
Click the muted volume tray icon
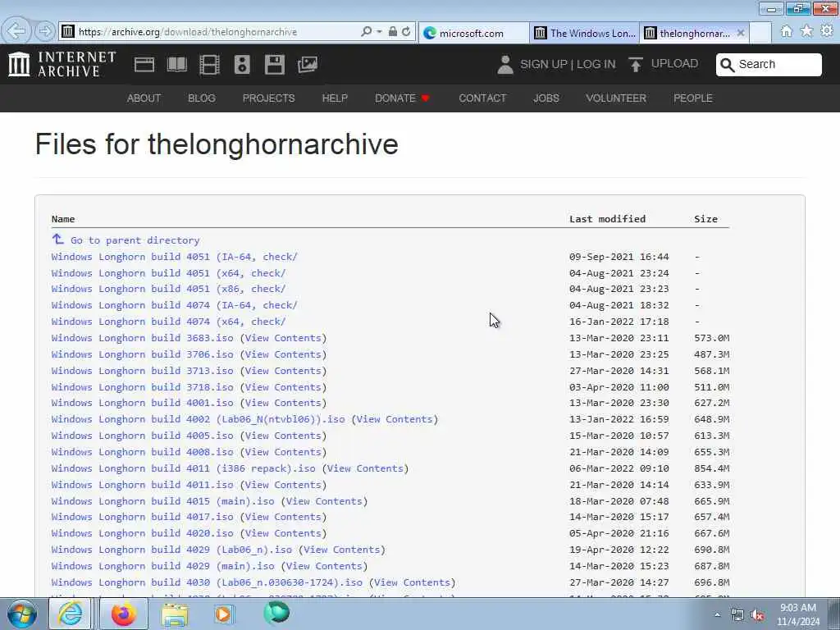pos(757,615)
